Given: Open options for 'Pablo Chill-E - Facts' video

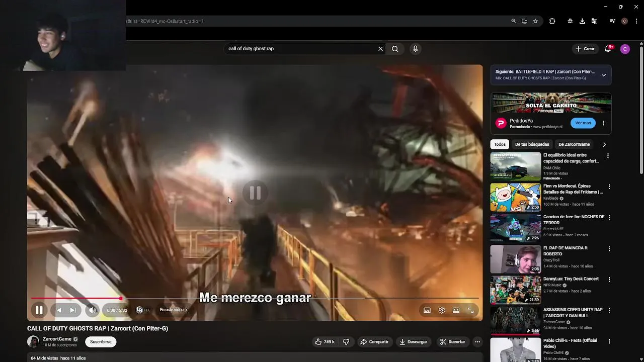Looking at the screenshot, I should pyautogui.click(x=609, y=341).
